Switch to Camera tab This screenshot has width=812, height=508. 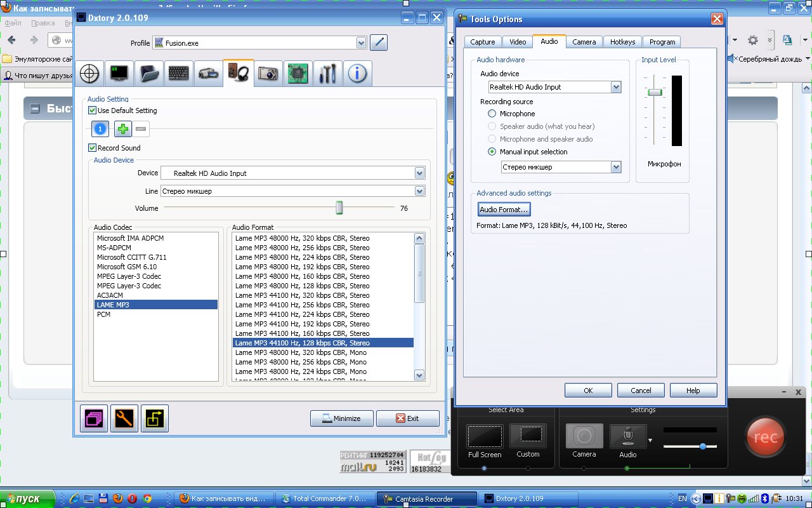pos(584,42)
